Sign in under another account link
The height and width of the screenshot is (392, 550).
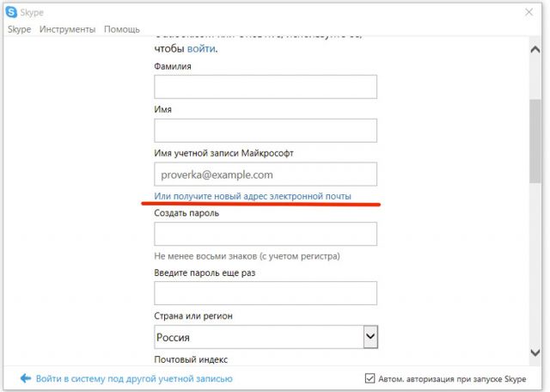[x=134, y=378]
